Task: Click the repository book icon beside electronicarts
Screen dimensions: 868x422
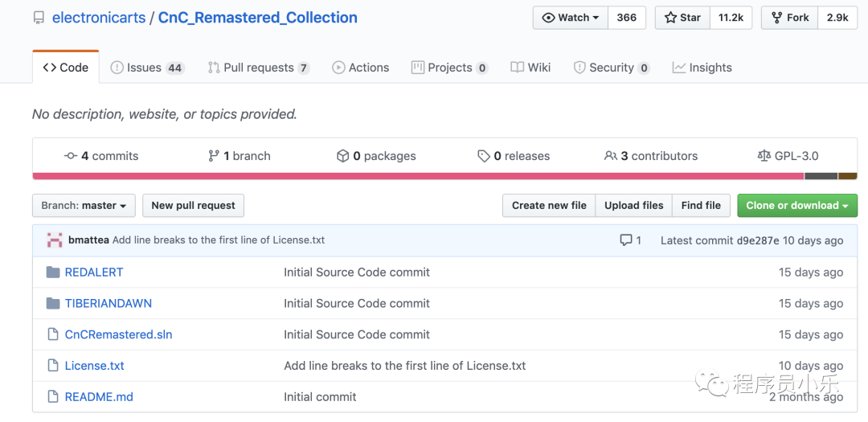Action: (39, 18)
